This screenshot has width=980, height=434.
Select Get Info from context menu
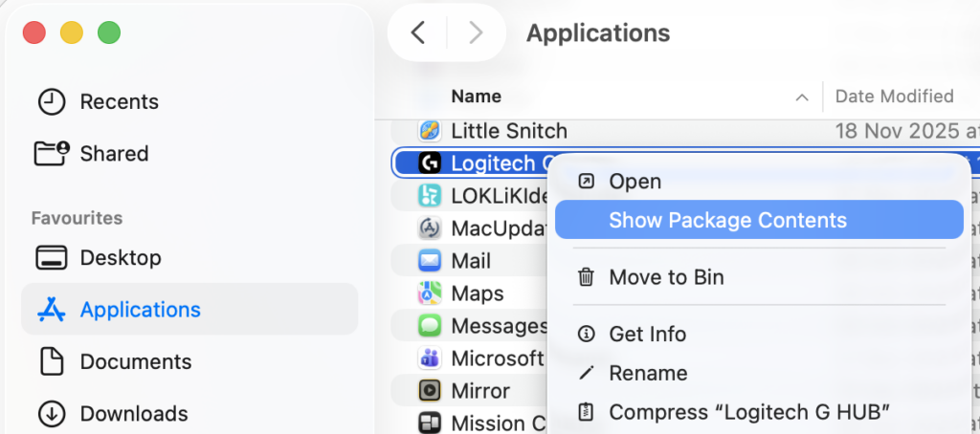(x=647, y=334)
